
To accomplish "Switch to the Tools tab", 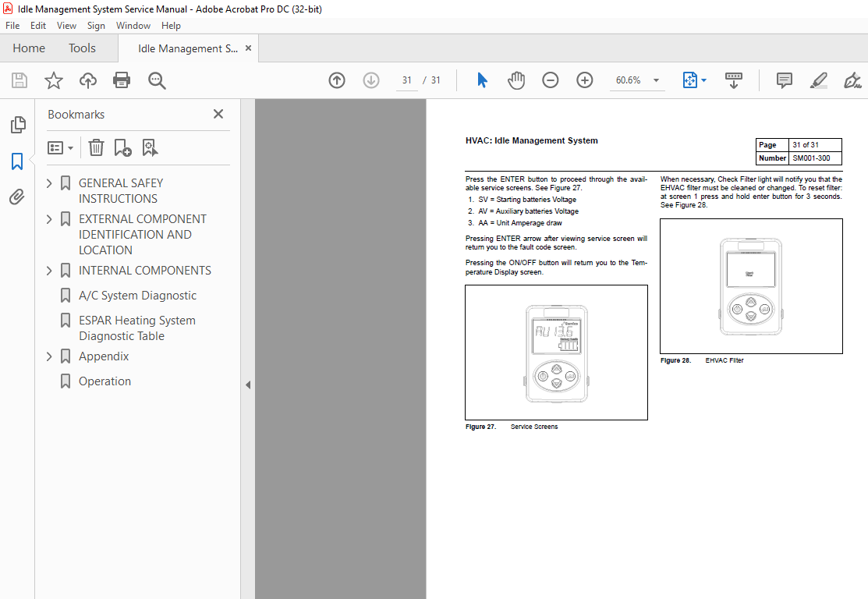I will coord(82,48).
